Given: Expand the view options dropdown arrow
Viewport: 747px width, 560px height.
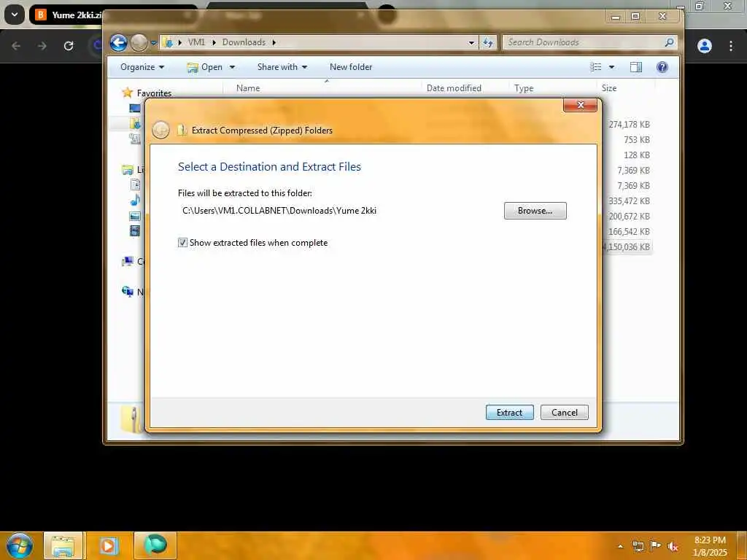Looking at the screenshot, I should point(612,67).
